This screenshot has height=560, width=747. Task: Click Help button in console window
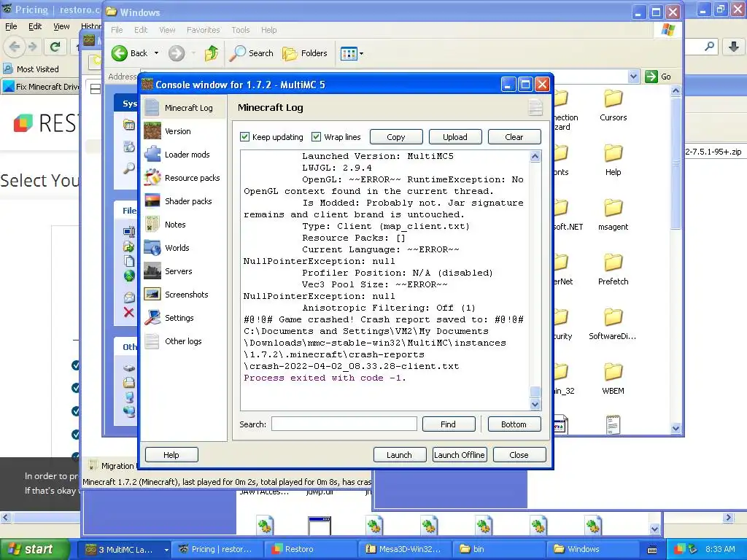pos(171,455)
